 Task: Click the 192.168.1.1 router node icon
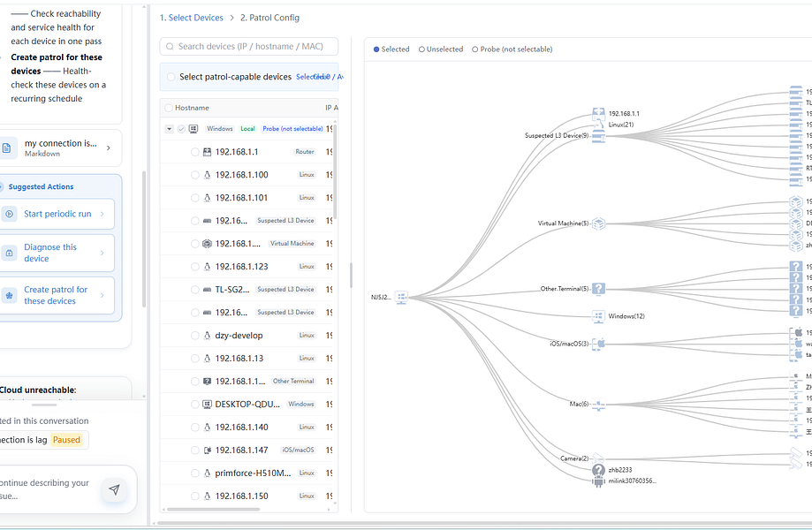pyautogui.click(x=599, y=113)
